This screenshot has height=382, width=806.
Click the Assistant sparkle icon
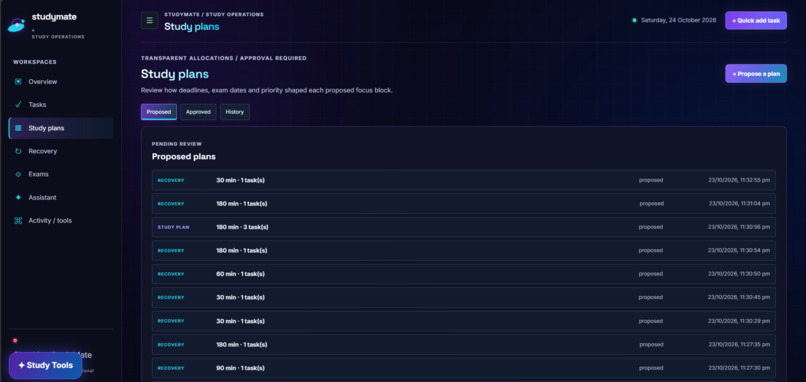(x=19, y=197)
